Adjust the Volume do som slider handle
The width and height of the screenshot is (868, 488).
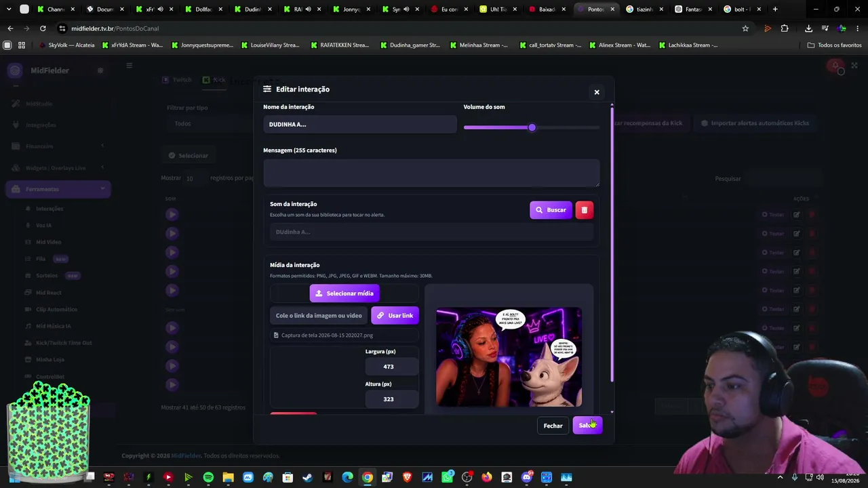532,127
